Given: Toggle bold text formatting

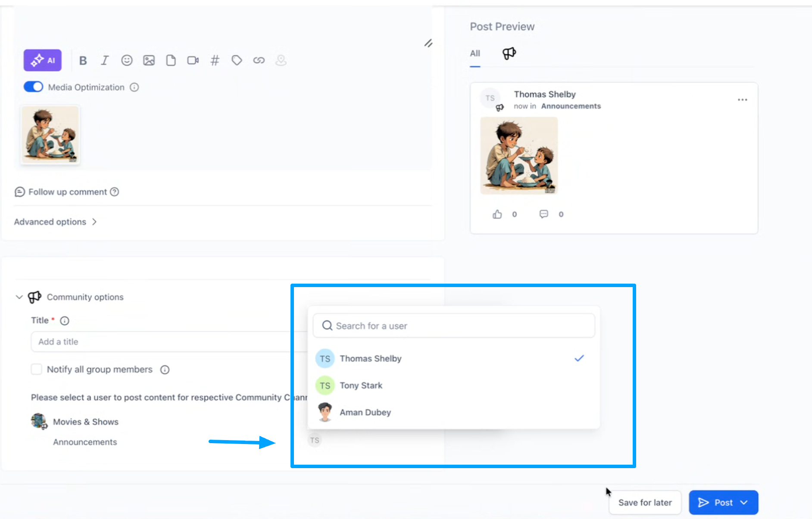Looking at the screenshot, I should 83,61.
